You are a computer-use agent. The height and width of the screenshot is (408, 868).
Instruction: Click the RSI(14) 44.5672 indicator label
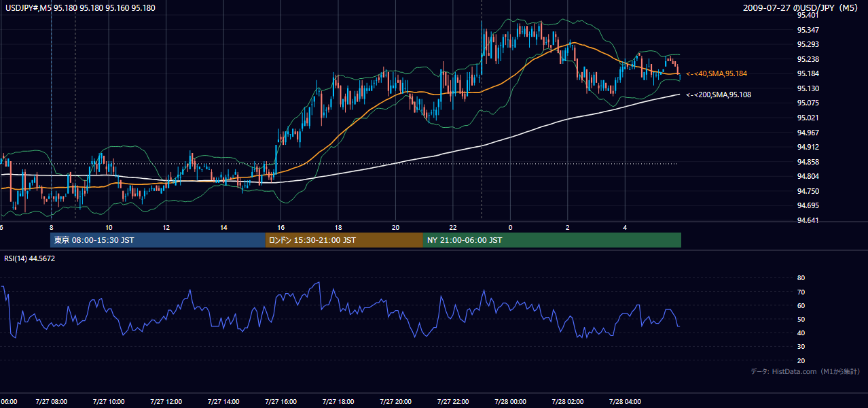(30, 258)
